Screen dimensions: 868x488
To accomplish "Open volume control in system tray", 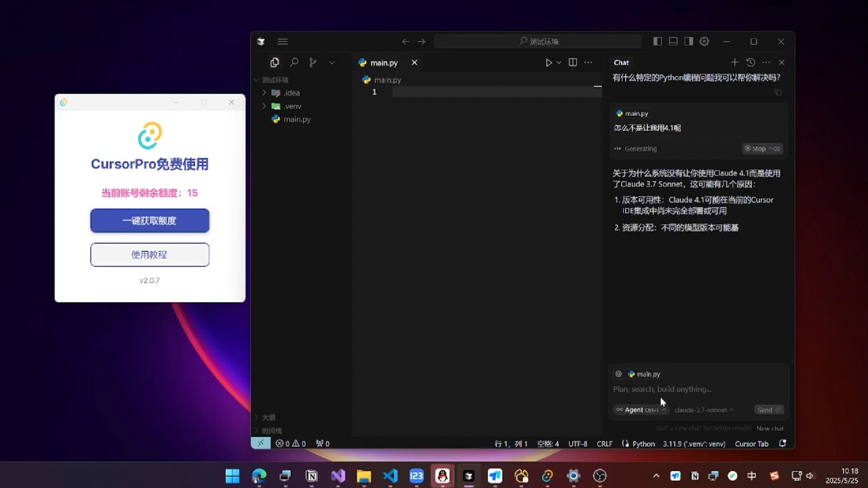I will pyautogui.click(x=810, y=476).
